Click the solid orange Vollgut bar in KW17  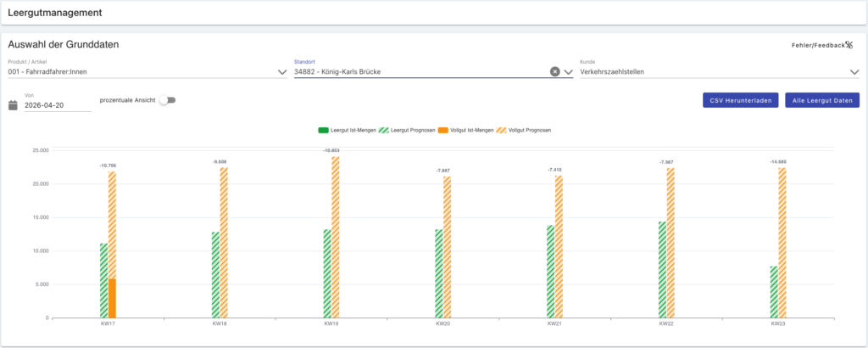coord(112,298)
